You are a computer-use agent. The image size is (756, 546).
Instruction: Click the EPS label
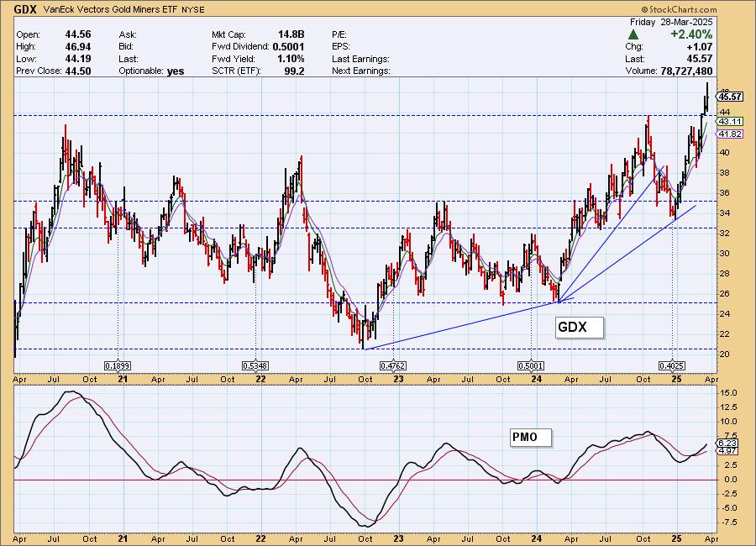tap(341, 47)
